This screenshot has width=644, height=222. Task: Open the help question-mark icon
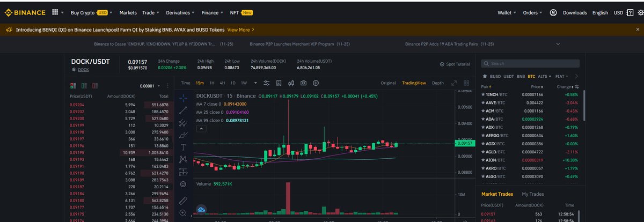pyautogui.click(x=630, y=12)
